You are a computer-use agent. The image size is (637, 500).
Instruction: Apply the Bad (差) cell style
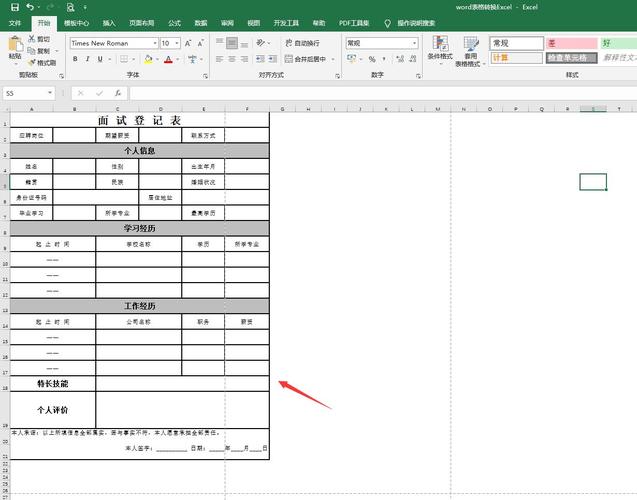(x=570, y=43)
